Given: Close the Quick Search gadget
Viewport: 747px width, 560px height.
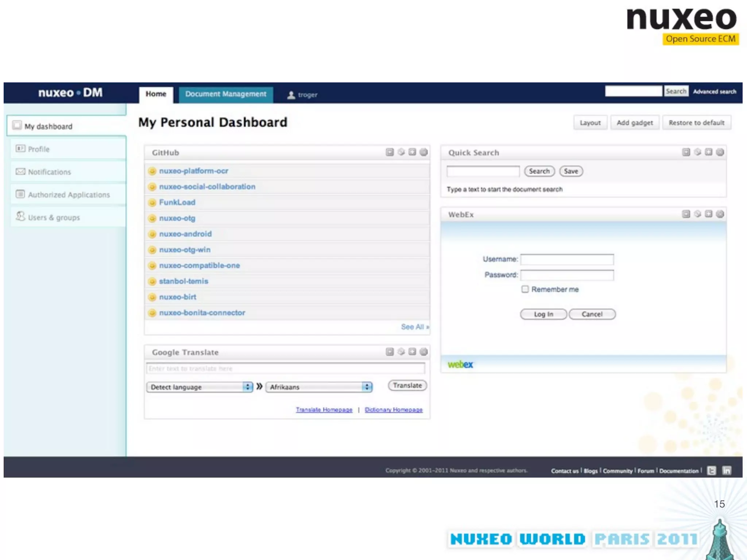Looking at the screenshot, I should [720, 152].
